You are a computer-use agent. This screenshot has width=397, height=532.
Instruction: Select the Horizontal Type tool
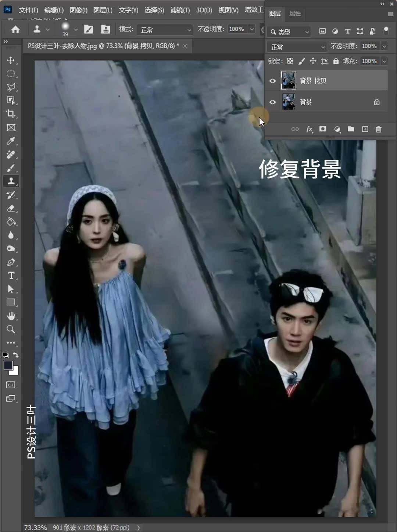tap(11, 275)
